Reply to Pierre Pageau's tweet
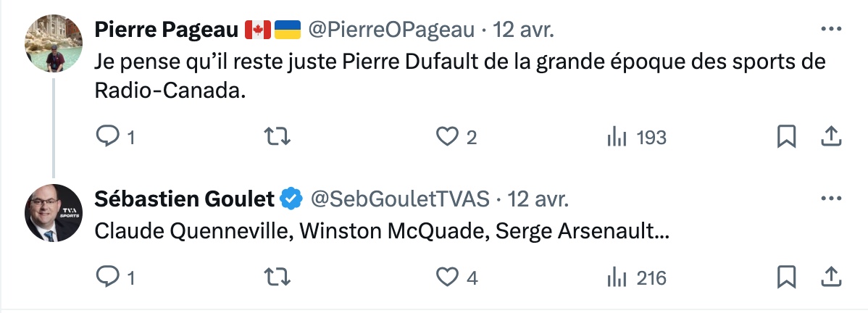The height and width of the screenshot is (313, 868). [107, 137]
